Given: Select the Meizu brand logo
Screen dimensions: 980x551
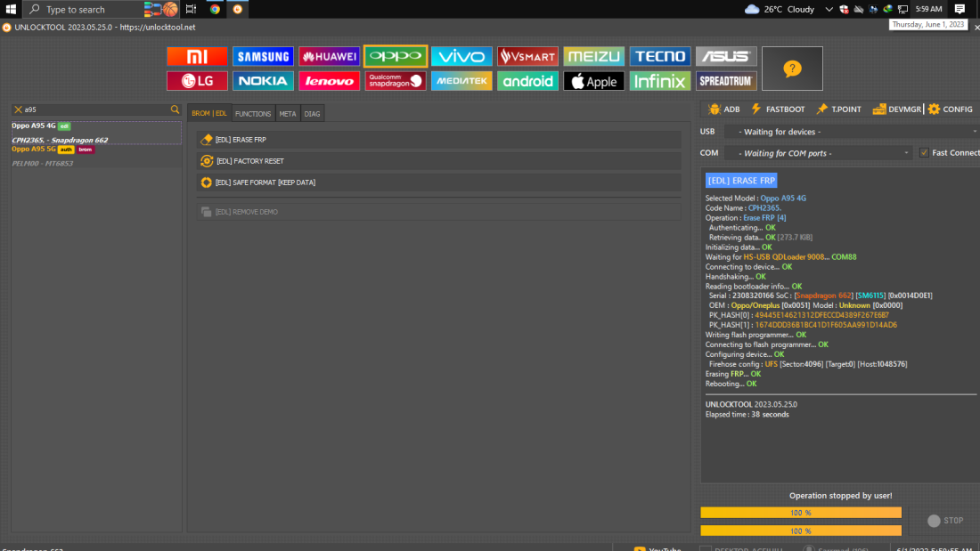Looking at the screenshot, I should click(593, 56).
